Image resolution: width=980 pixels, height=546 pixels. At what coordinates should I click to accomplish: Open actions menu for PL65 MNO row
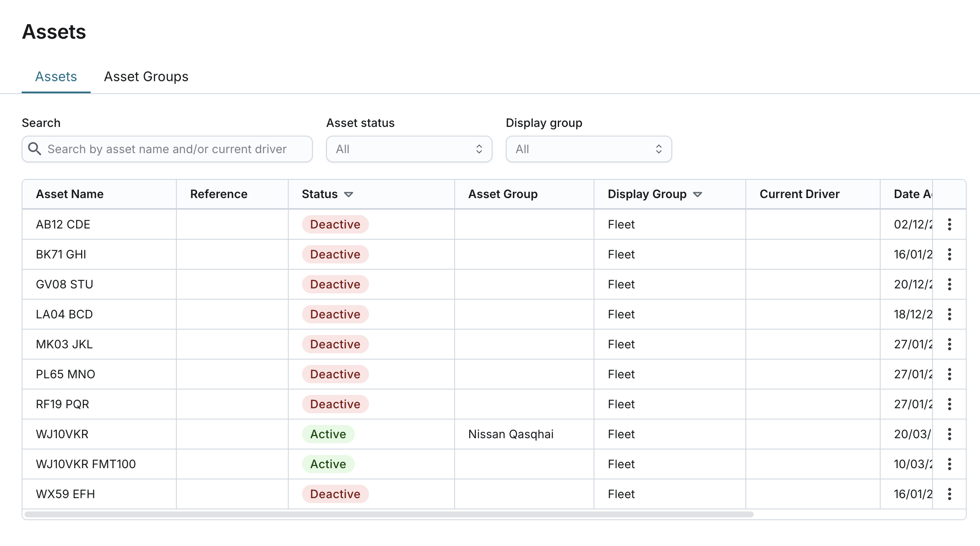click(x=949, y=374)
